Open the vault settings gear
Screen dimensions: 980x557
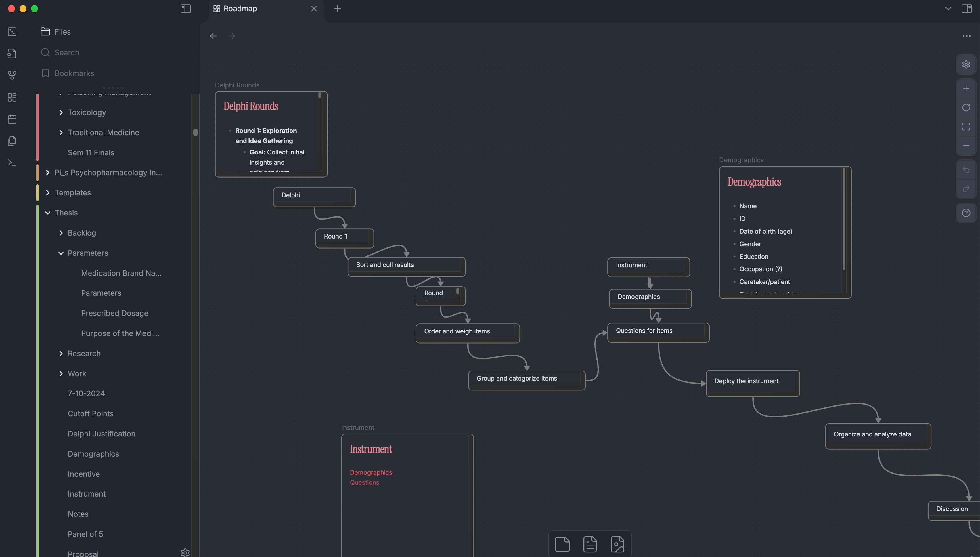(185, 552)
